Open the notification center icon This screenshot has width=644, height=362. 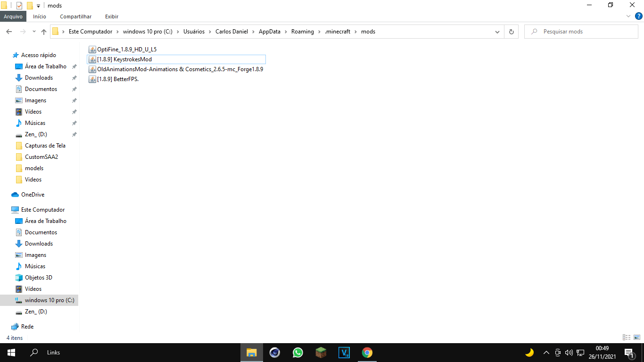pyautogui.click(x=629, y=353)
